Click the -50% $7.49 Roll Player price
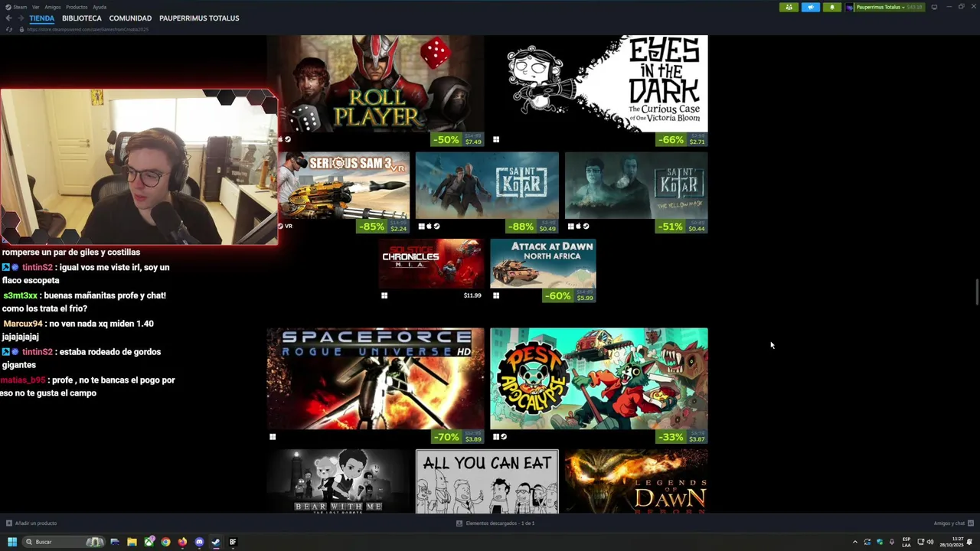The width and height of the screenshot is (980, 551). [x=458, y=140]
